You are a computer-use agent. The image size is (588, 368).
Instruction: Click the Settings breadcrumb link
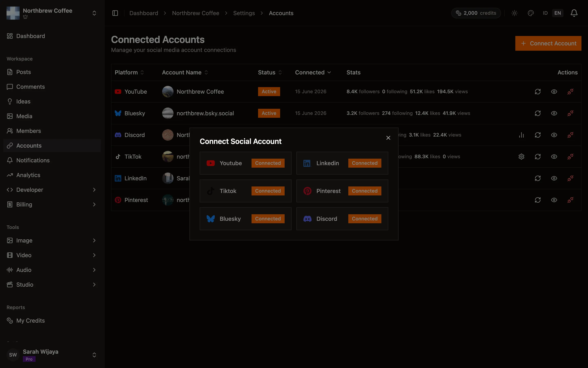click(x=244, y=13)
